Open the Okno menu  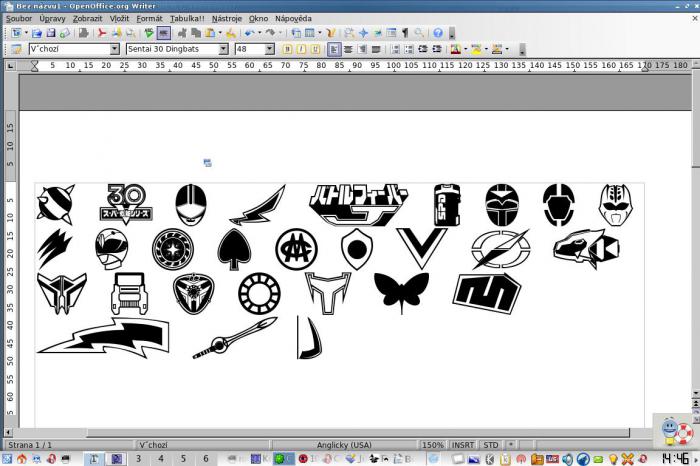click(x=258, y=19)
